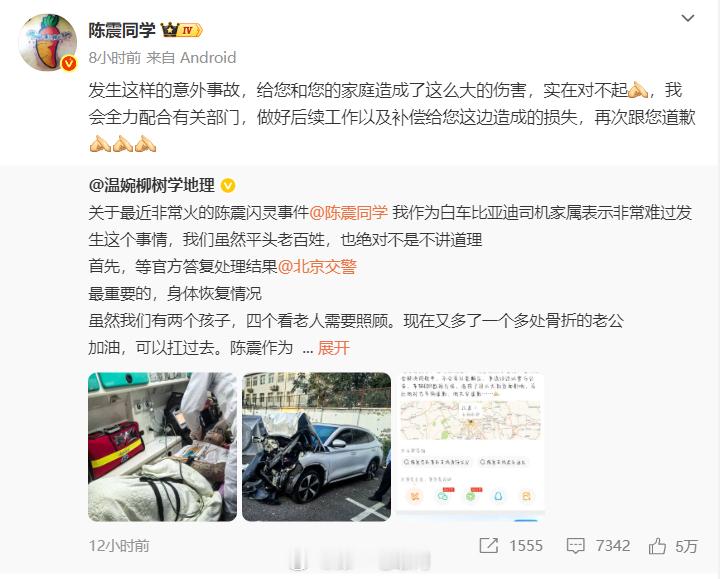This screenshot has width=720, height=579.
Task: Open the 陈震同学 username link
Action: tap(122, 30)
